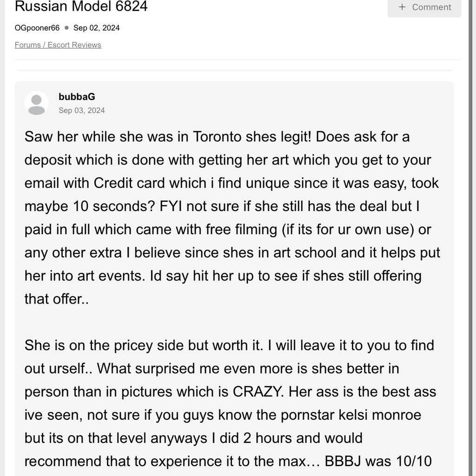Click the comment timestamp Sep 03, 2024
The height and width of the screenshot is (476, 476).
pos(82,110)
